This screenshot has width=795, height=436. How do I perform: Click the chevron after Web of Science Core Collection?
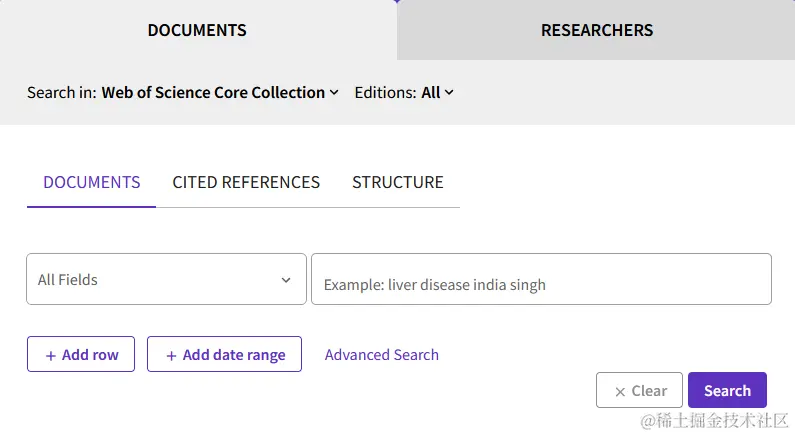point(333,92)
